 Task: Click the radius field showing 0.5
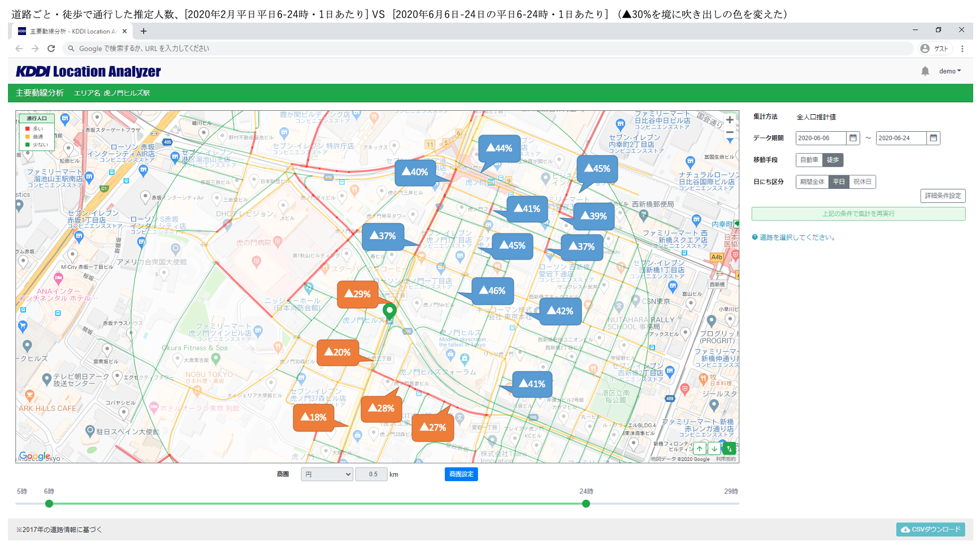pyautogui.click(x=371, y=474)
